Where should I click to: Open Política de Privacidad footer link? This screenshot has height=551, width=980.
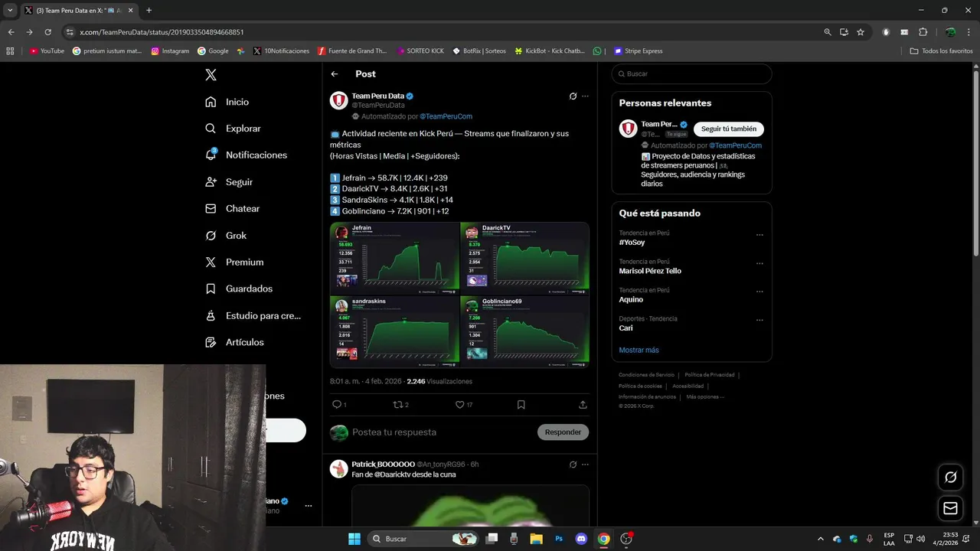[x=709, y=375]
